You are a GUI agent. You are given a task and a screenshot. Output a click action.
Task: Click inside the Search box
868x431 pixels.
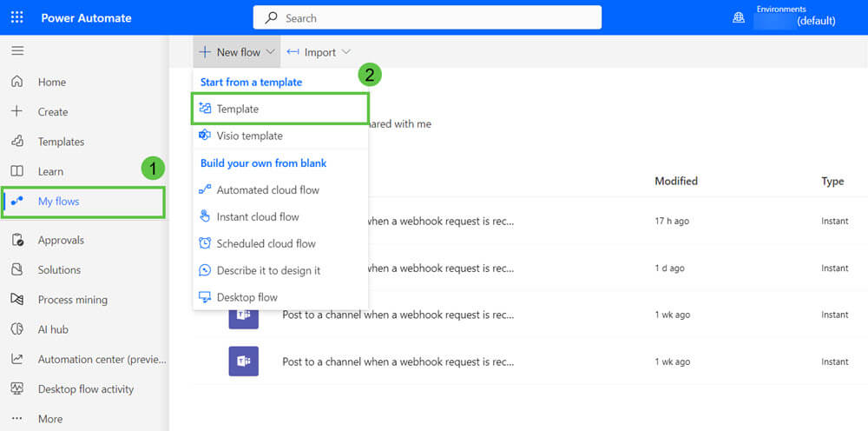pyautogui.click(x=427, y=17)
